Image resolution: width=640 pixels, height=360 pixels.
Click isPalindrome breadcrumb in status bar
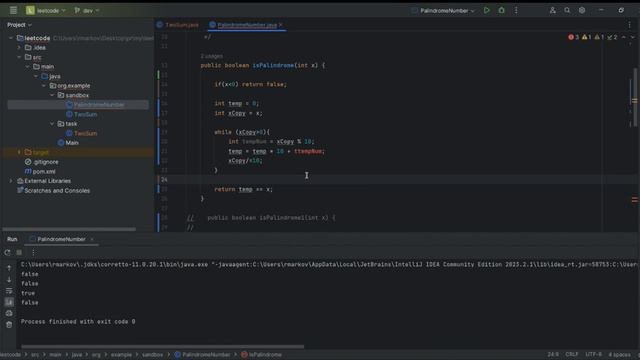tap(261, 355)
